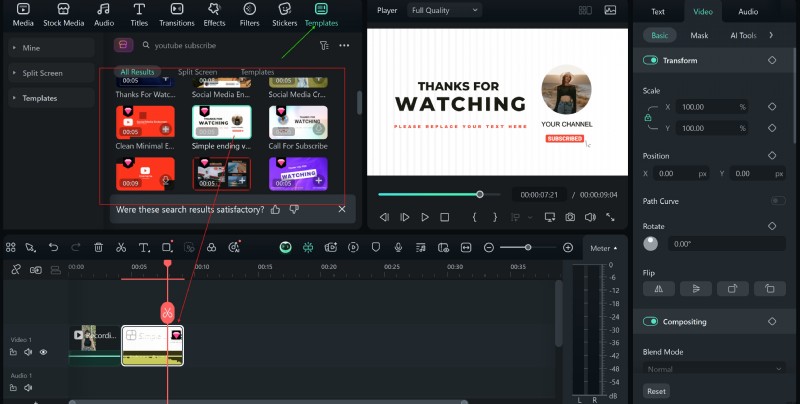Open the Stickers panel

286,13
